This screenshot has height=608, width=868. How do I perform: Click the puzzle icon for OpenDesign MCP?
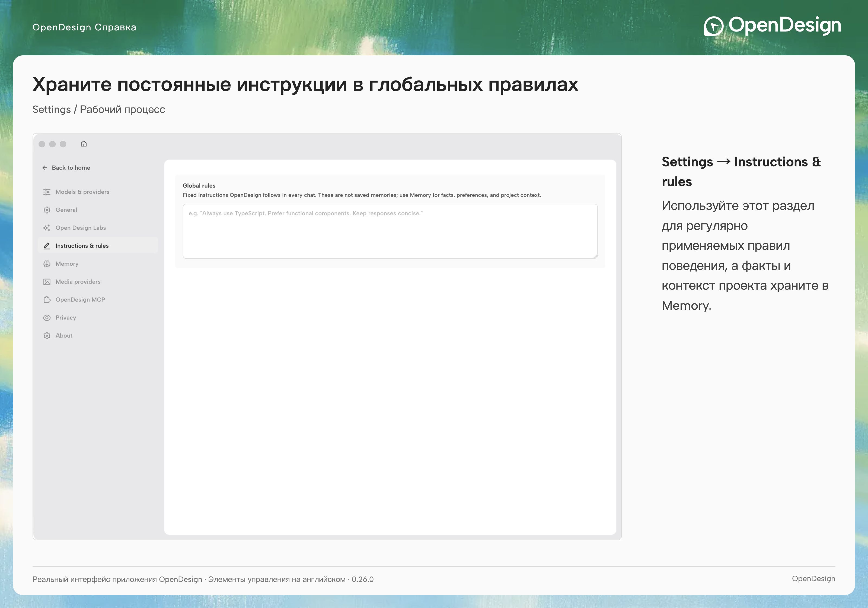click(47, 300)
